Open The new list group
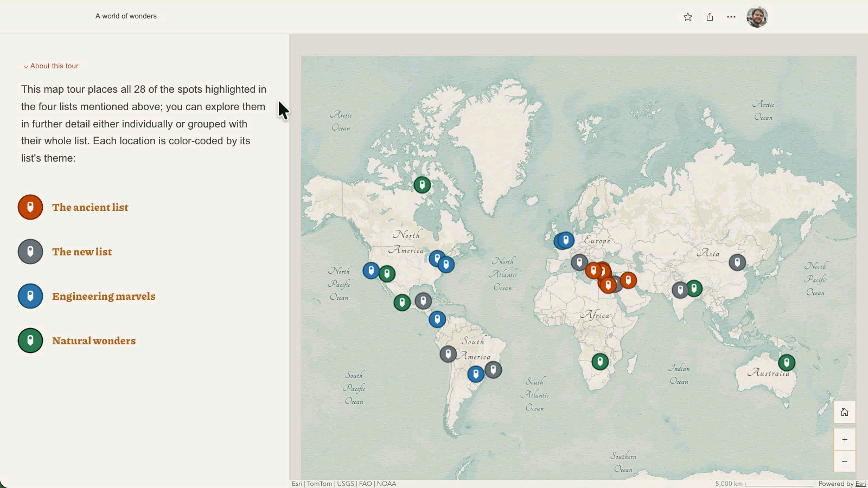 coord(82,252)
